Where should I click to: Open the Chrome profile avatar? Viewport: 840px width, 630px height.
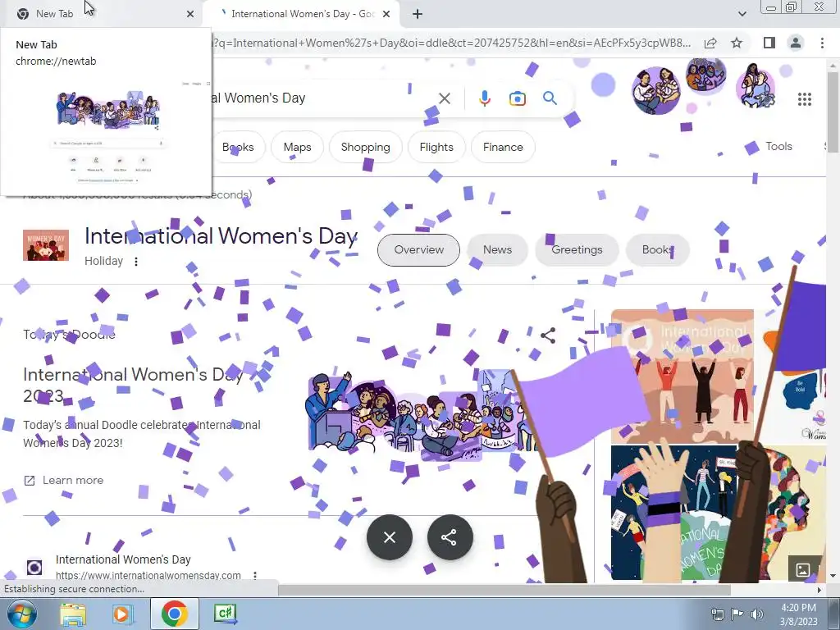(796, 43)
